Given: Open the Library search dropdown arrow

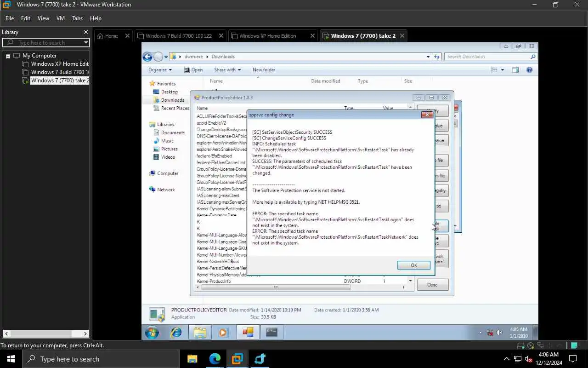Looking at the screenshot, I should pyautogui.click(x=85, y=43).
